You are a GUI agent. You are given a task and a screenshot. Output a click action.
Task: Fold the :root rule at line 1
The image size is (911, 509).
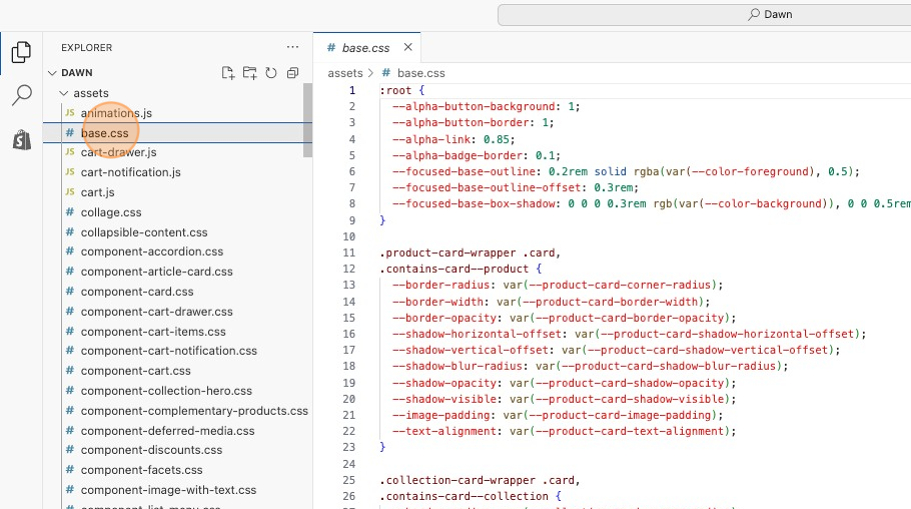[368, 90]
